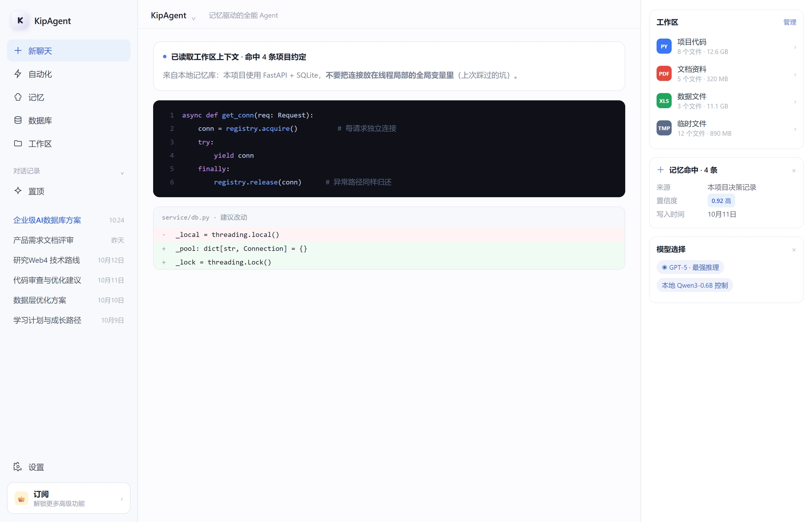Viewport: 812px width, 522px height.
Task: Open the 自动化 menu item
Action: coord(68,74)
